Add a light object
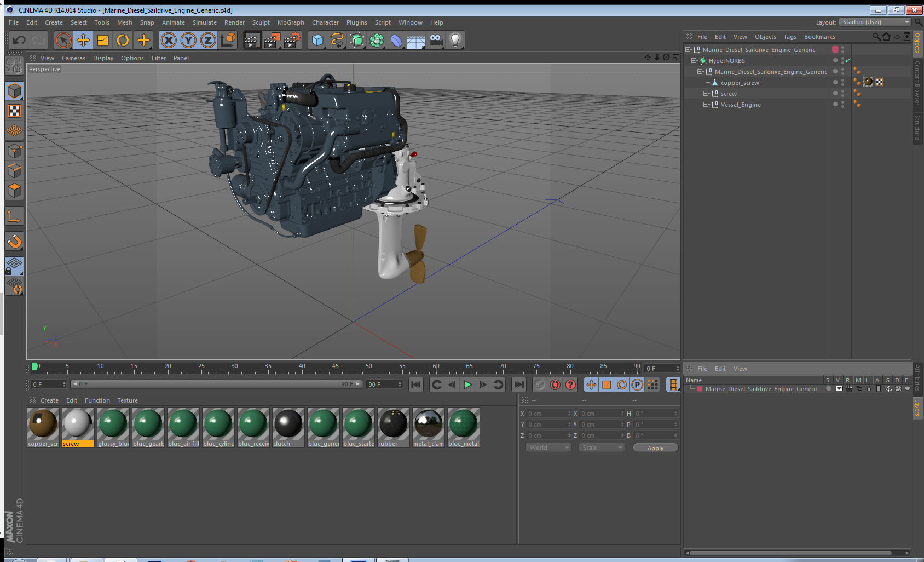The height and width of the screenshot is (562, 924). point(455,40)
